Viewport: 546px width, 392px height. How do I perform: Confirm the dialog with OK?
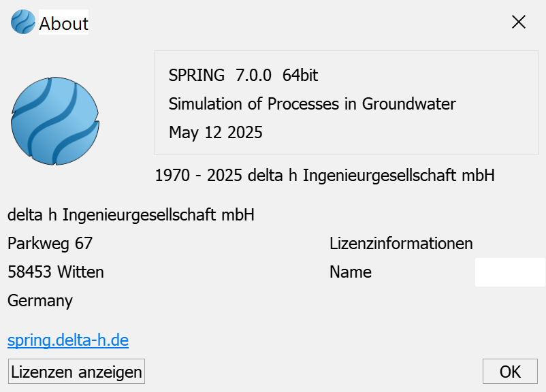pyautogui.click(x=510, y=372)
